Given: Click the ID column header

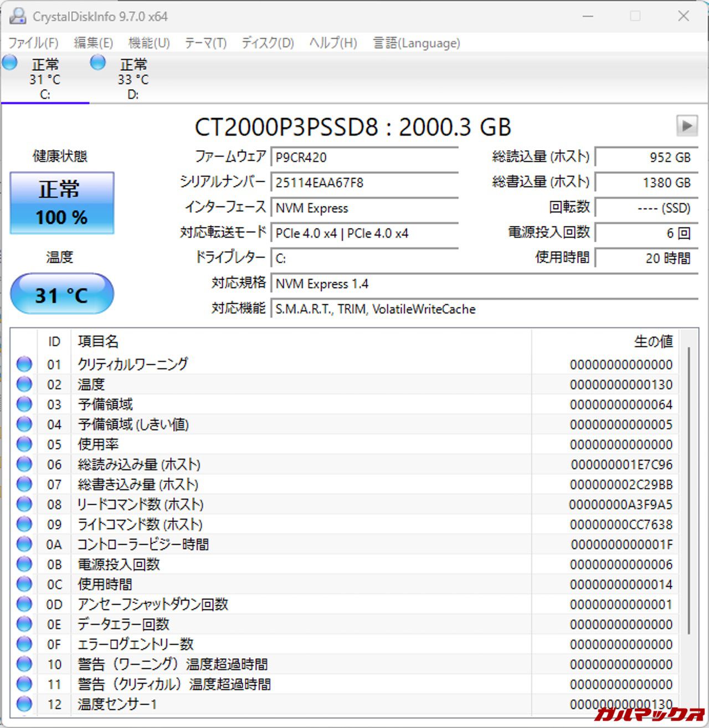Looking at the screenshot, I should coord(54,341).
